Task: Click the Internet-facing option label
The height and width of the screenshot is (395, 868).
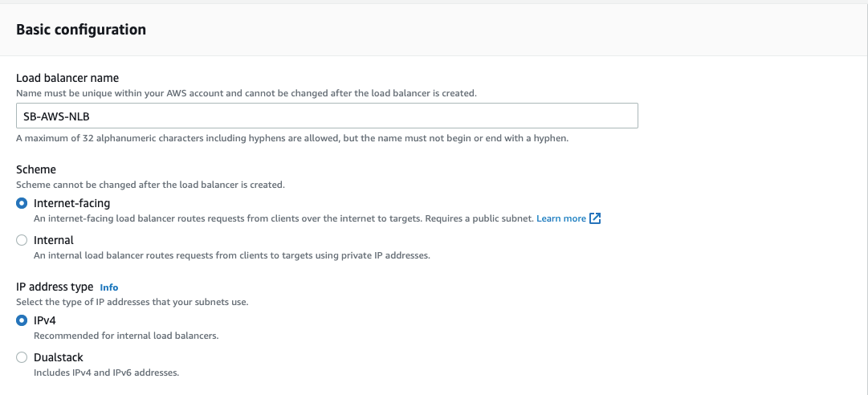Action: [x=71, y=203]
